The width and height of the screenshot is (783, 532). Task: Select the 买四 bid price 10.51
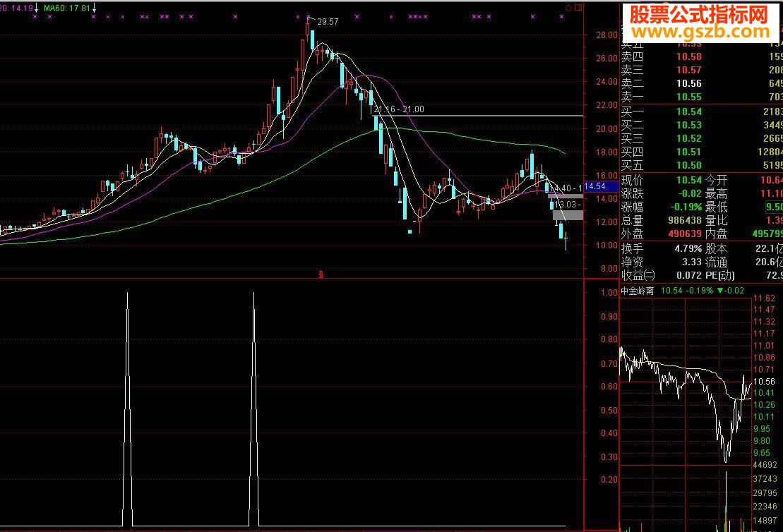click(x=688, y=152)
